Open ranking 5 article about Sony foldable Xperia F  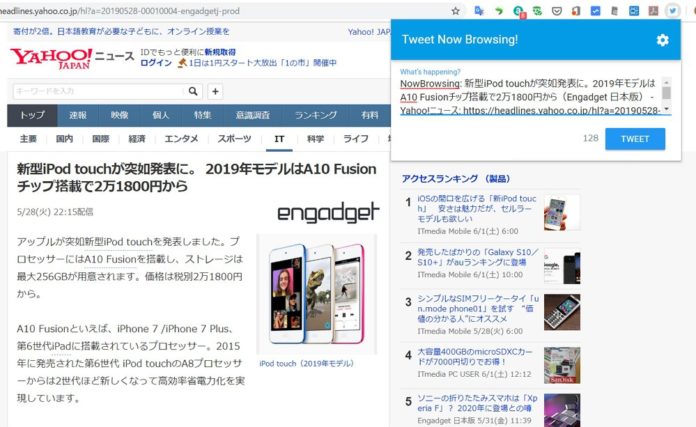pos(477,403)
